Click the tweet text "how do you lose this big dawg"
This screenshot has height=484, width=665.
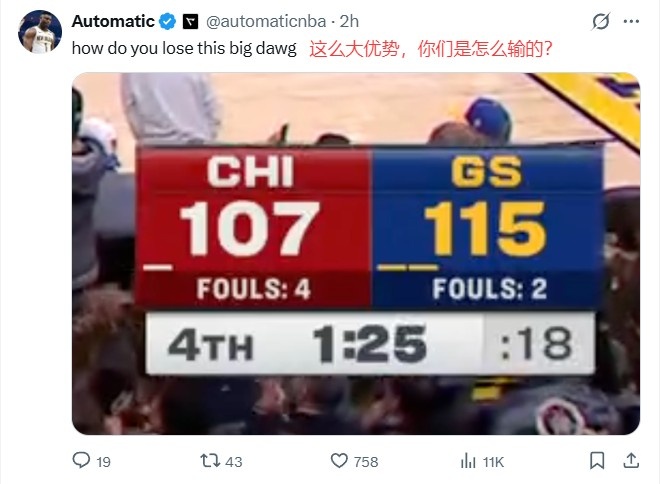point(184,48)
